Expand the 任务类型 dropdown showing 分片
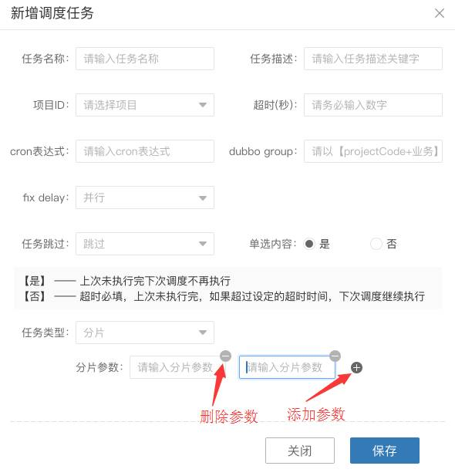455x476 pixels. (x=145, y=333)
